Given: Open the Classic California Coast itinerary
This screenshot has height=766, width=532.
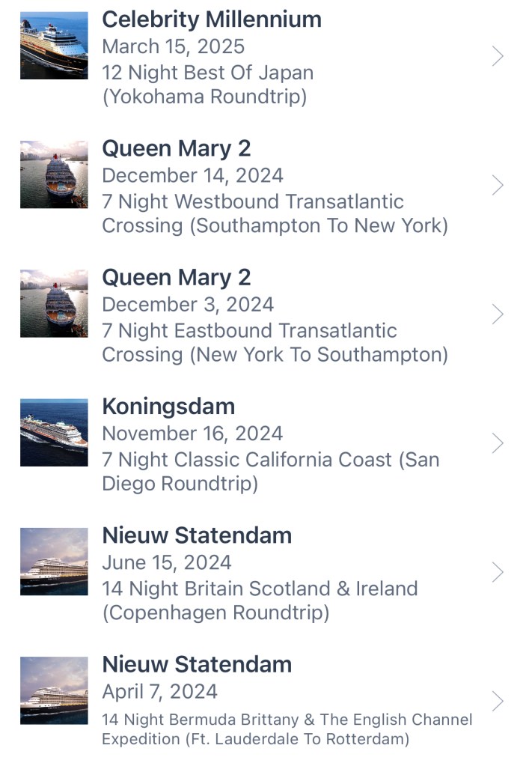Looking at the screenshot, I should (270, 472).
